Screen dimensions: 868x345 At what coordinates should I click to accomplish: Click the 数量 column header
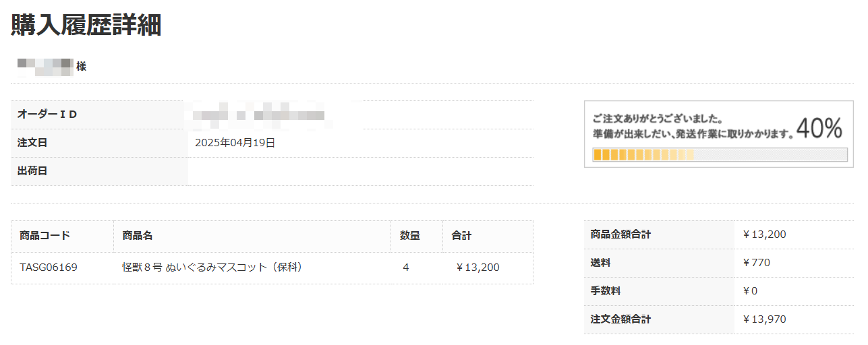(410, 236)
